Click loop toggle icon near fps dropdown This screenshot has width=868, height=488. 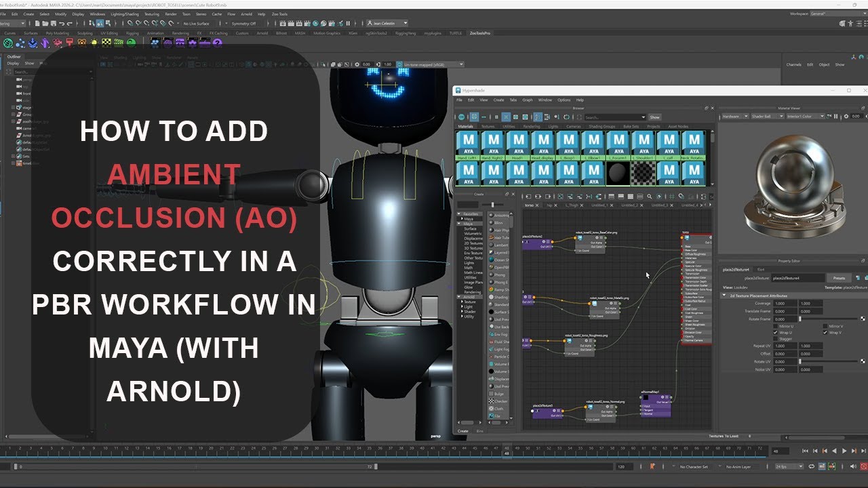pyautogui.click(x=812, y=466)
